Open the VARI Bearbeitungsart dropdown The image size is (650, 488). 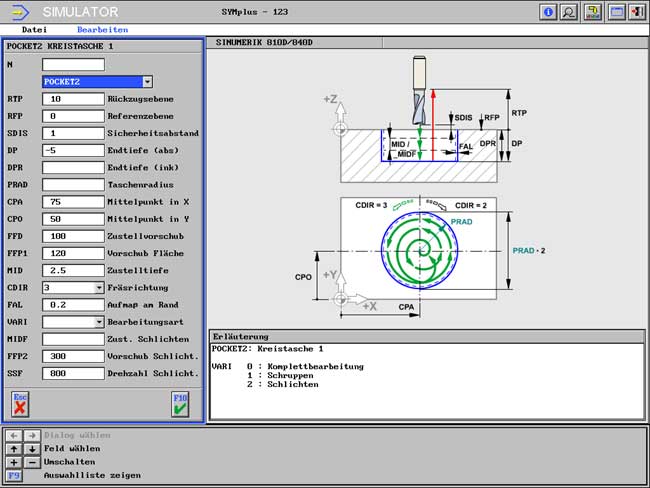pyautogui.click(x=98, y=322)
